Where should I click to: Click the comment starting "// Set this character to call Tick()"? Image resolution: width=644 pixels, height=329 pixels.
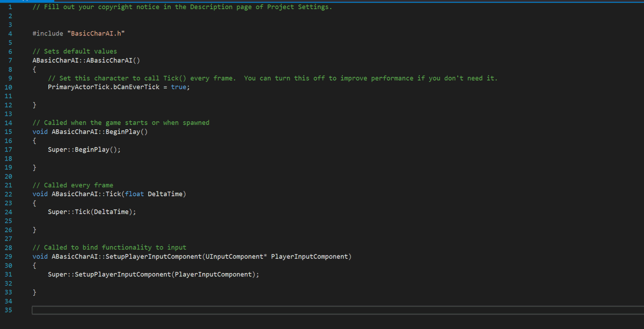click(273, 78)
